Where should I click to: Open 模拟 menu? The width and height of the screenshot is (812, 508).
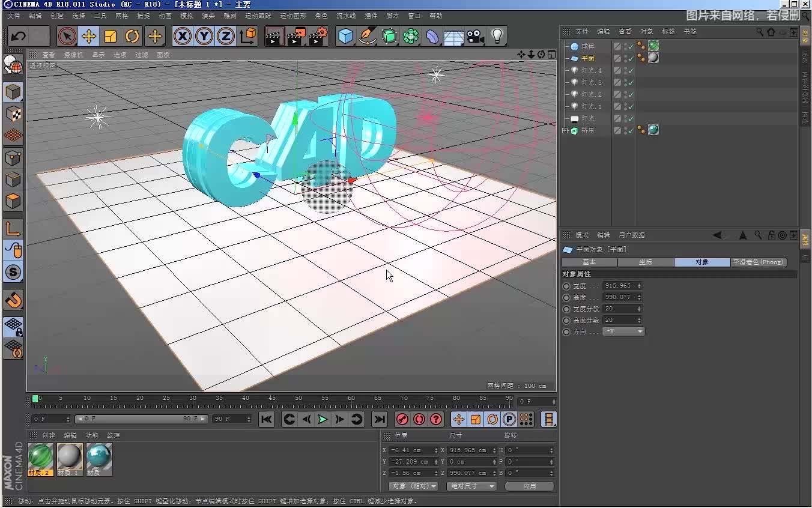(x=187, y=16)
